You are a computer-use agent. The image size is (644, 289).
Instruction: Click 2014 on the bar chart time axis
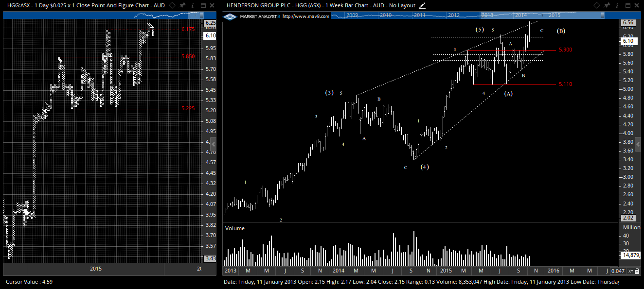tap(339, 270)
